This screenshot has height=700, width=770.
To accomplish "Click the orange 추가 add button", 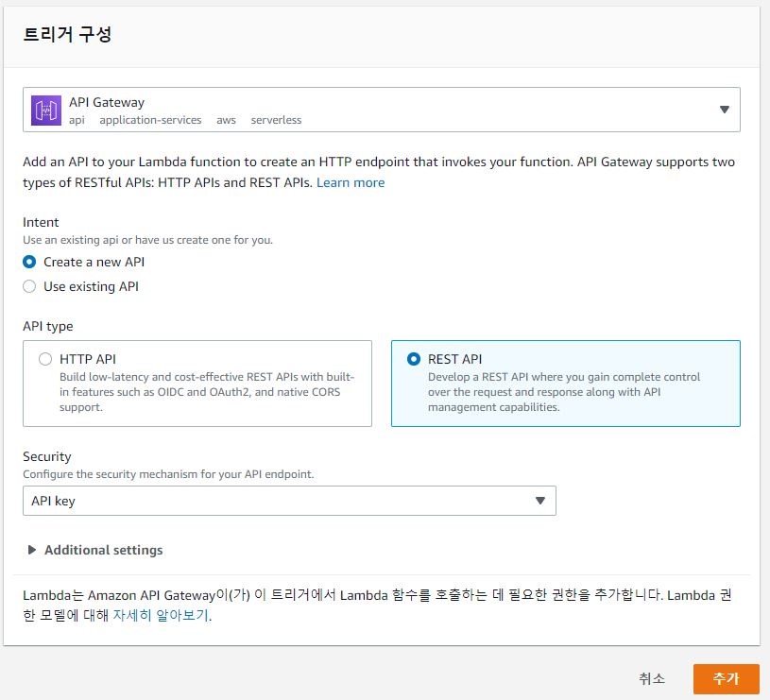I will (726, 678).
